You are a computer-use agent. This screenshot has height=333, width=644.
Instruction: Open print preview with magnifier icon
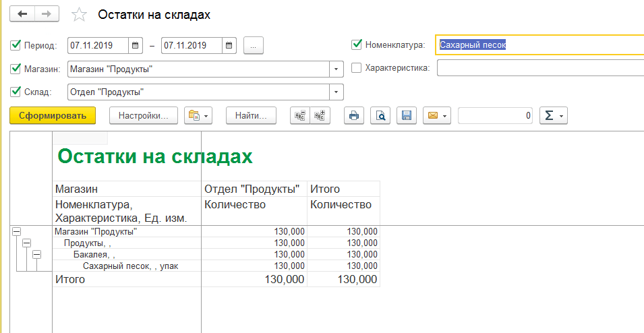[x=380, y=116]
